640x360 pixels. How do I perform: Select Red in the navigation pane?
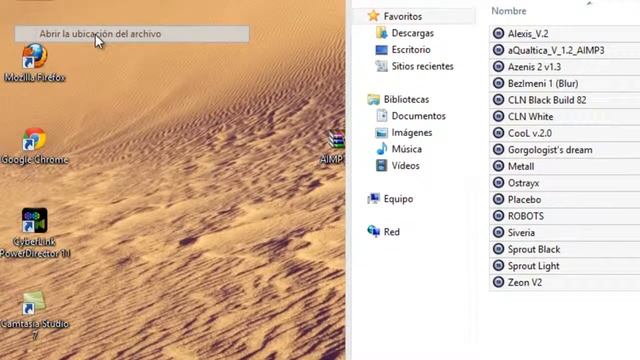(391, 232)
